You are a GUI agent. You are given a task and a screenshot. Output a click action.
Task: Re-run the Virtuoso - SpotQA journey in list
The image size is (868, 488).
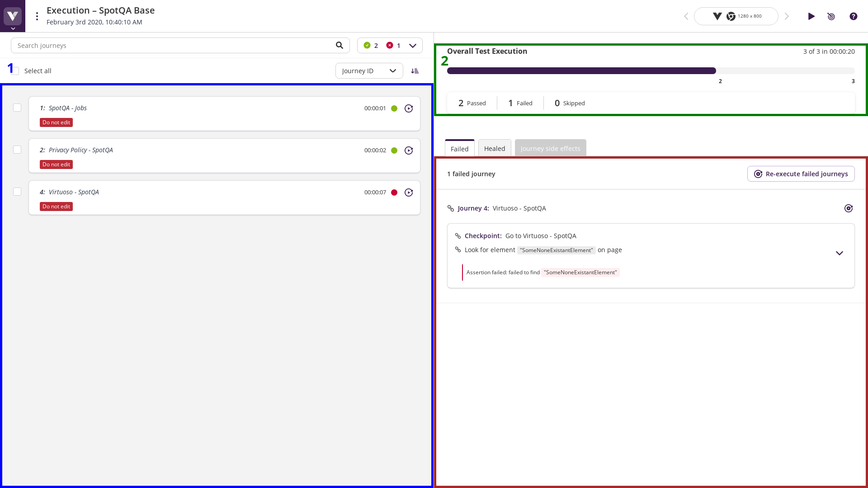click(x=409, y=192)
